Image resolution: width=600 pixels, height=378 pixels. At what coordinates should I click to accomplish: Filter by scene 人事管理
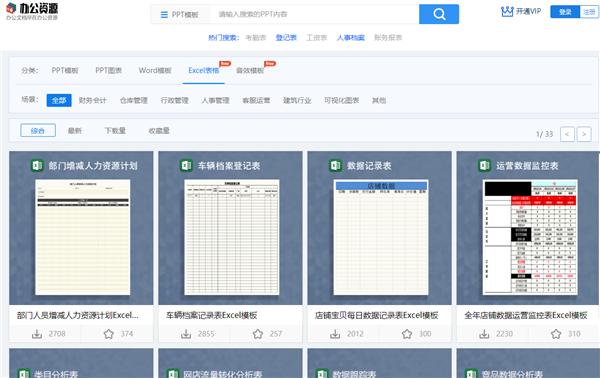click(x=215, y=100)
